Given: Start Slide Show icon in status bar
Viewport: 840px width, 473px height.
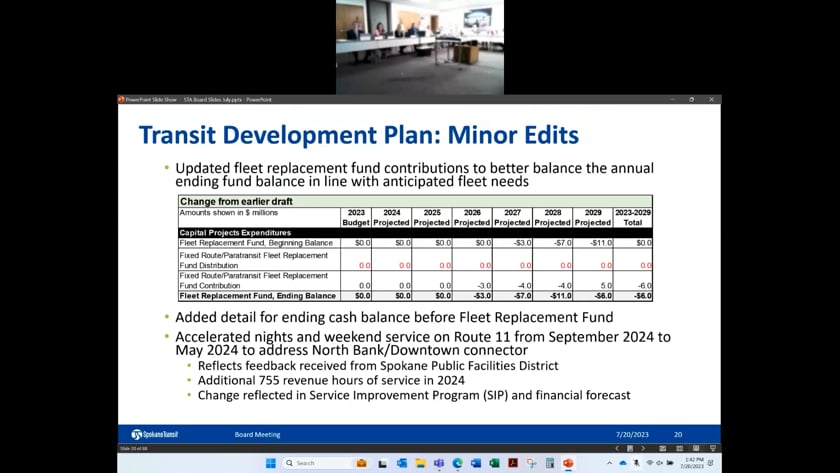Looking at the screenshot, I should pos(713,448).
